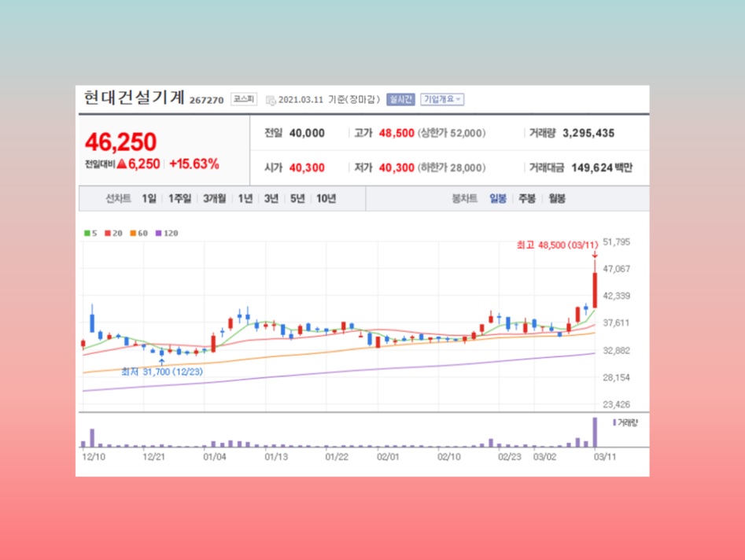Click the +15.63% change rate
Image resolution: width=745 pixels, height=560 pixels.
(194, 164)
